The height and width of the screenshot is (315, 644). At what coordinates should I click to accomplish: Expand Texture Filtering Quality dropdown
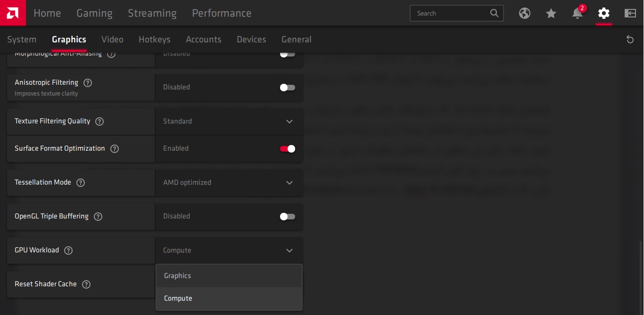[289, 121]
